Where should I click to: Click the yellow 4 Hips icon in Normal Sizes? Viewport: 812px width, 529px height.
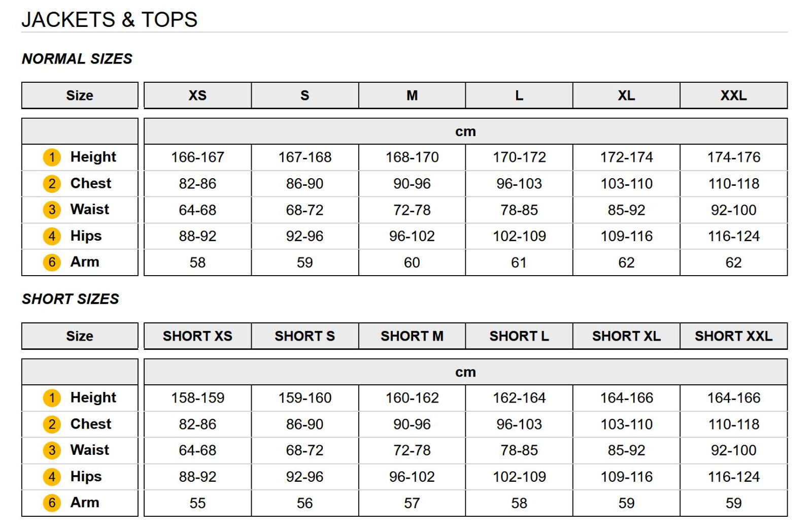(x=52, y=236)
